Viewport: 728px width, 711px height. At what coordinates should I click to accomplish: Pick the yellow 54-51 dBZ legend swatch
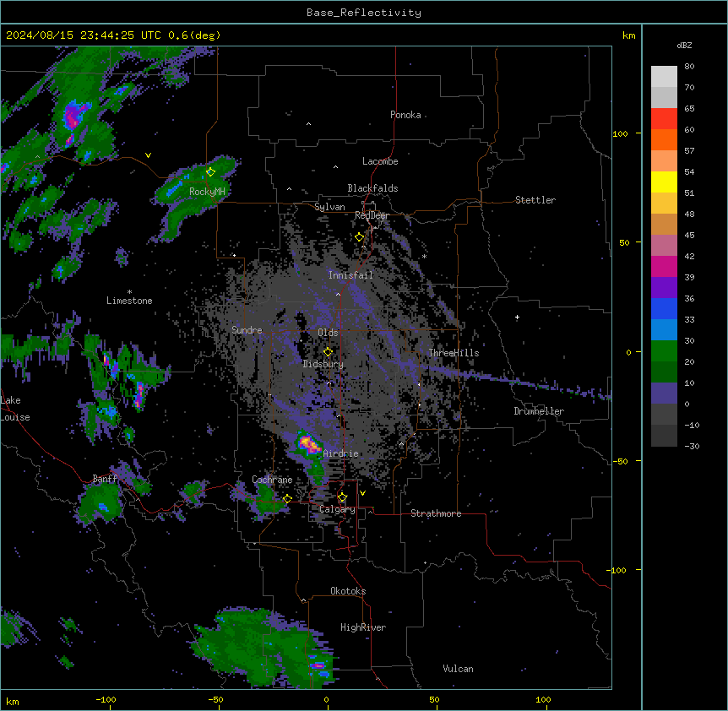coord(664,182)
